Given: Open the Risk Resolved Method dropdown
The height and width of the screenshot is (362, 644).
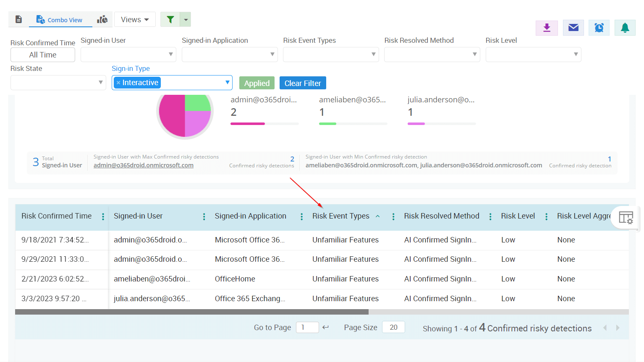Looking at the screenshot, I should pos(432,55).
